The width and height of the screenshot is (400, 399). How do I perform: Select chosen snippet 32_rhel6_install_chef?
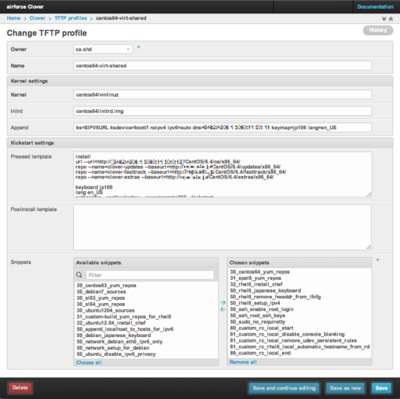(256, 284)
